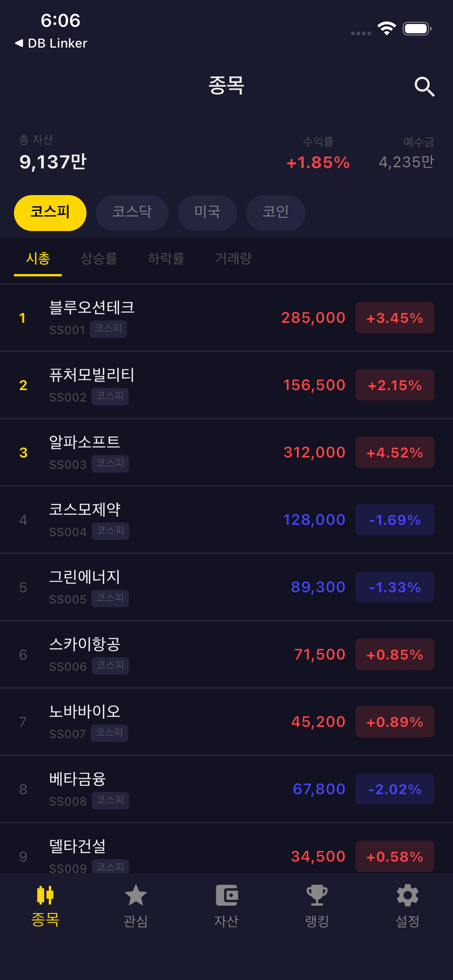Tap the -1.69% change badge

[395, 520]
